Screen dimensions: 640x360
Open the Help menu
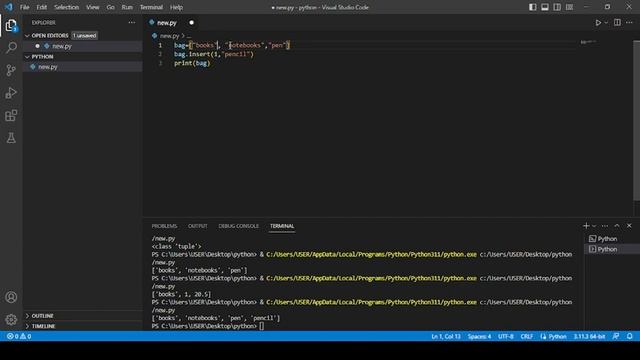pos(176,7)
